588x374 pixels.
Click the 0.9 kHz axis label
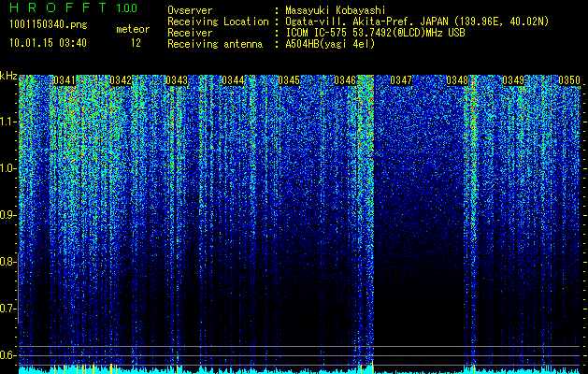(x=8, y=215)
